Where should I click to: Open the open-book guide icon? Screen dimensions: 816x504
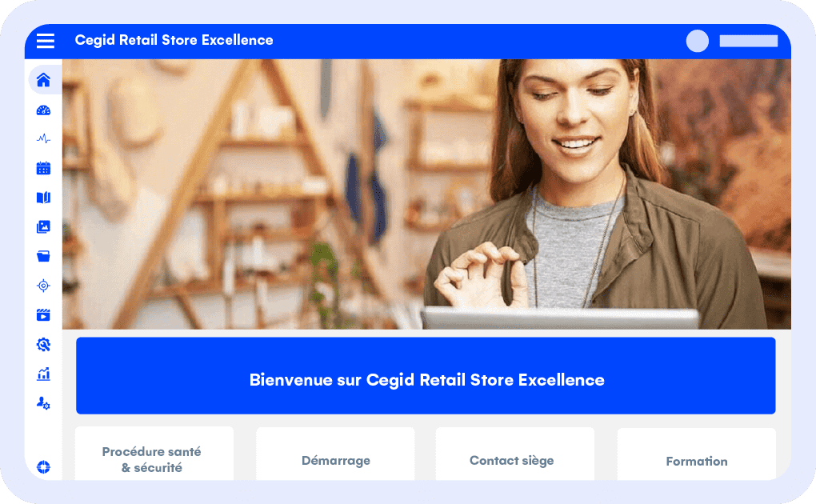click(43, 198)
